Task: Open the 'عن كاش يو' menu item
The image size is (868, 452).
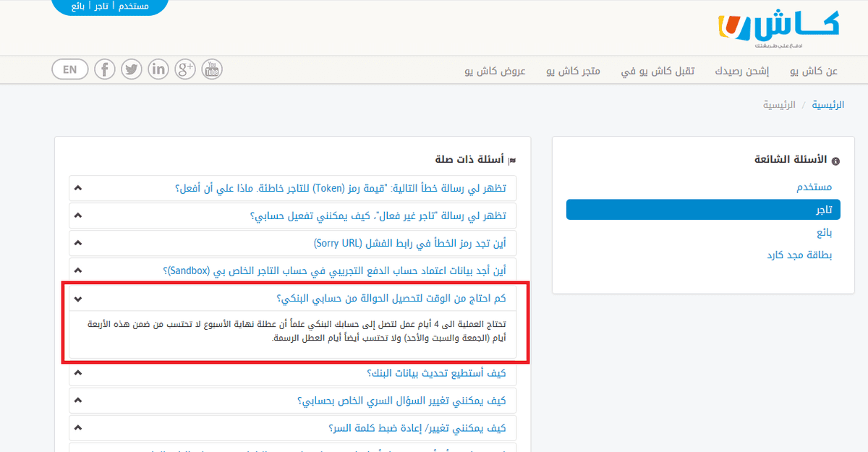Action: click(814, 71)
